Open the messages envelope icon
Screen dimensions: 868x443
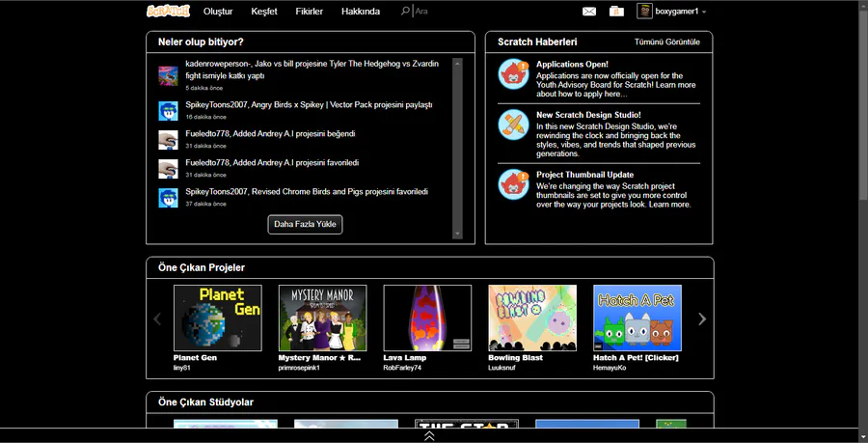pos(589,11)
